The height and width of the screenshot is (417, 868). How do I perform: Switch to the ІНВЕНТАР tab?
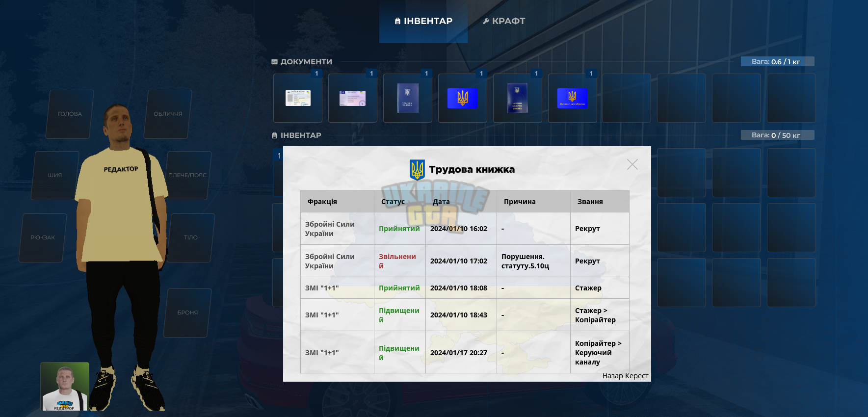click(x=423, y=21)
